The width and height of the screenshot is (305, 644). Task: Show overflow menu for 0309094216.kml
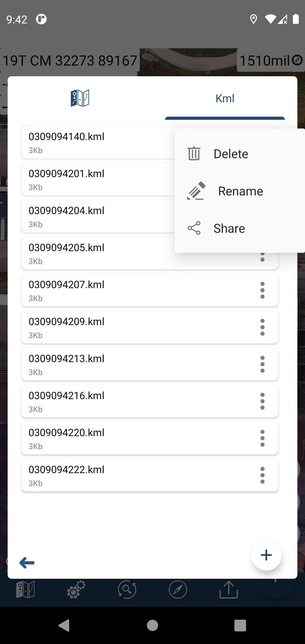[262, 401]
